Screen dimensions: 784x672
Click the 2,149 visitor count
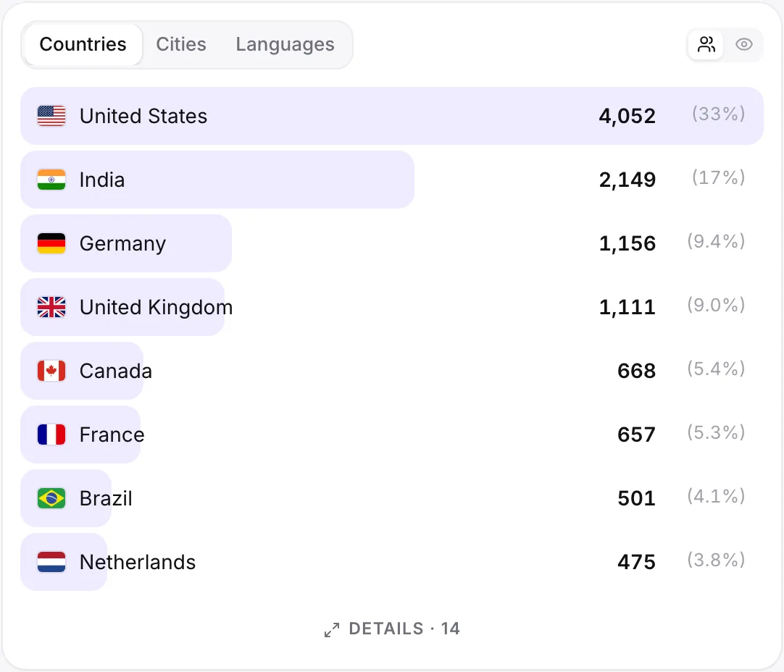tap(627, 180)
